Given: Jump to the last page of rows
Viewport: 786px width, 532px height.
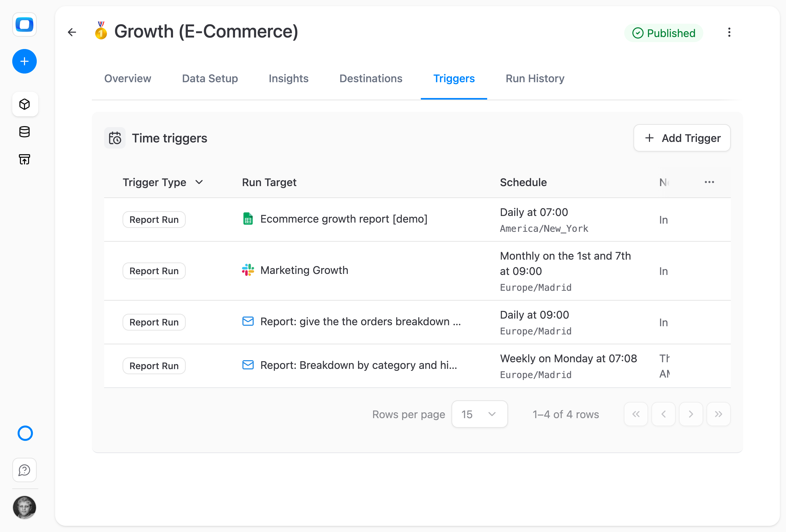Looking at the screenshot, I should (x=718, y=414).
